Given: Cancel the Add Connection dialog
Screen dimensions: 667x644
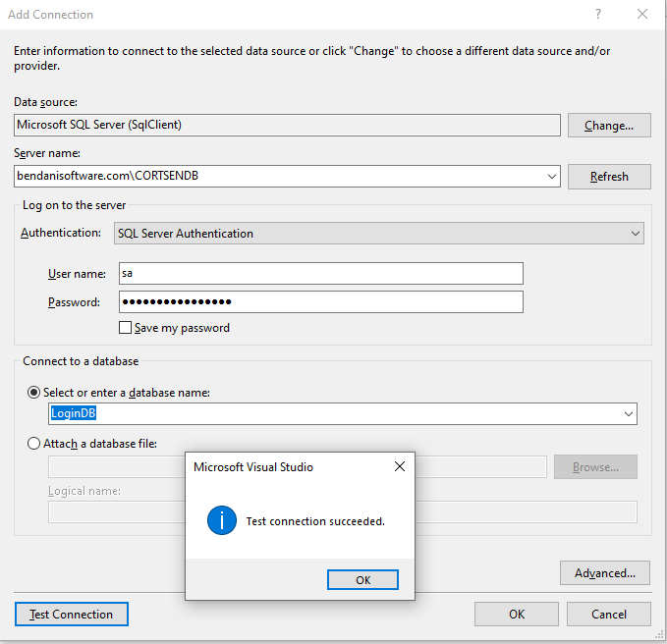Looking at the screenshot, I should point(609,615).
